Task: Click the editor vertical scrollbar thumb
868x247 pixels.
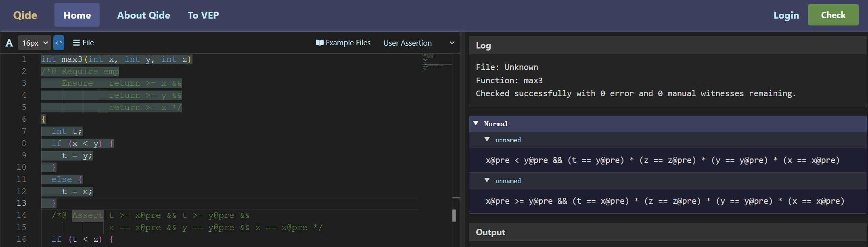Action: [454, 215]
